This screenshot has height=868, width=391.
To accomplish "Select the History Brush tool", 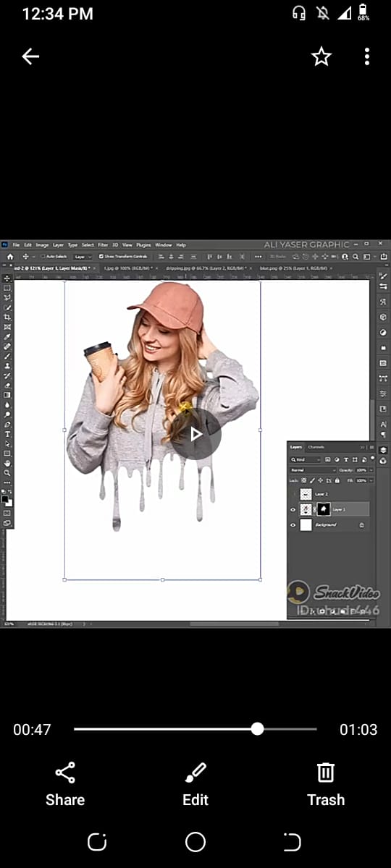I will pos(8,376).
